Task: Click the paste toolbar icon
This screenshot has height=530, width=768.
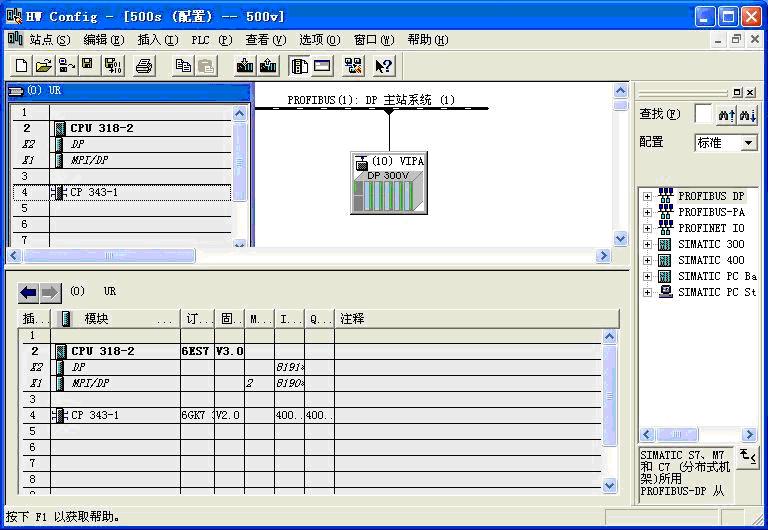Action: (x=206, y=66)
